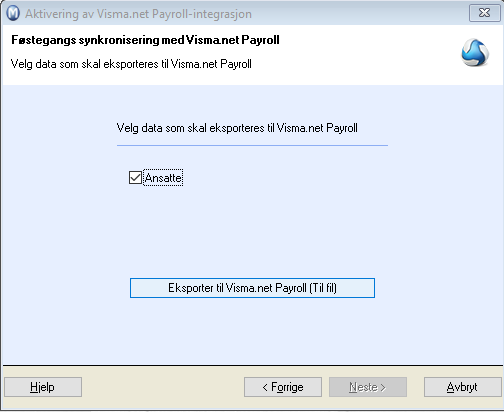Cancel the wizard with Avbryt
Screen dimensions: 504x412
(463, 387)
